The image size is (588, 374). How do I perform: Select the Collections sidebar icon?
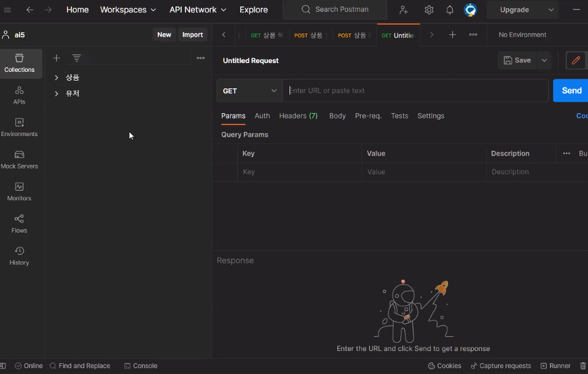coord(19,64)
